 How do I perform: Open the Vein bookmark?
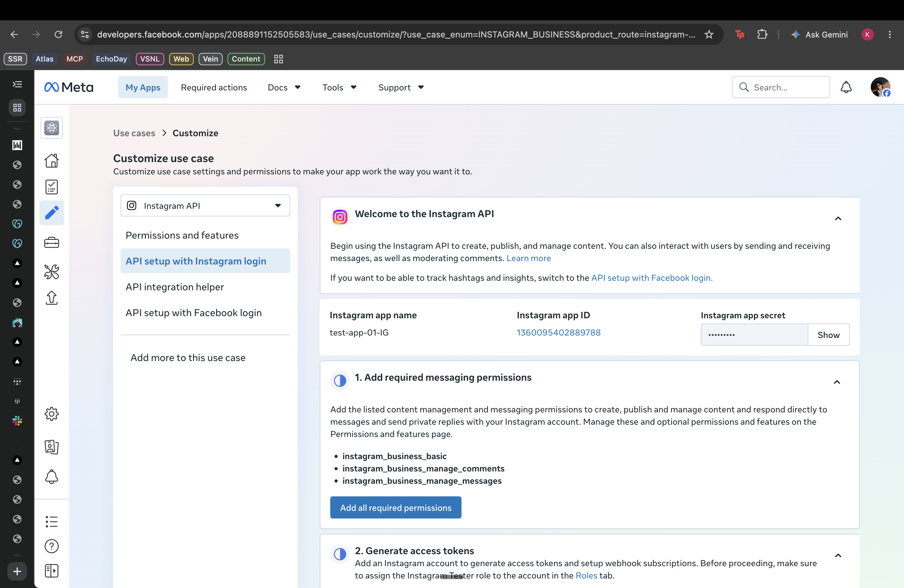tap(210, 59)
